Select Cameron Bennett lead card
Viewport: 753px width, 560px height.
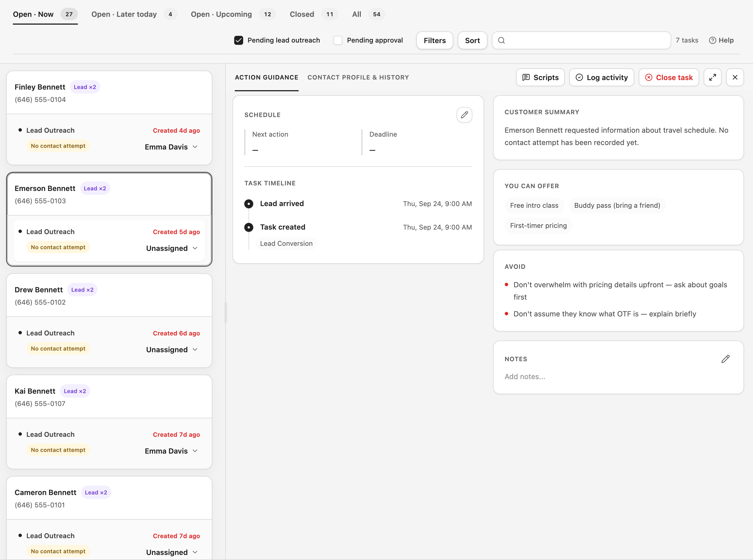coord(109,518)
